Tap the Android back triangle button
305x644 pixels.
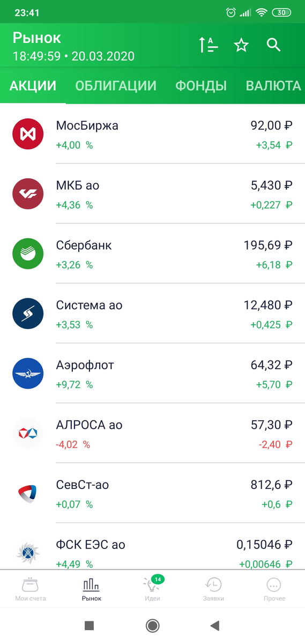(215, 625)
